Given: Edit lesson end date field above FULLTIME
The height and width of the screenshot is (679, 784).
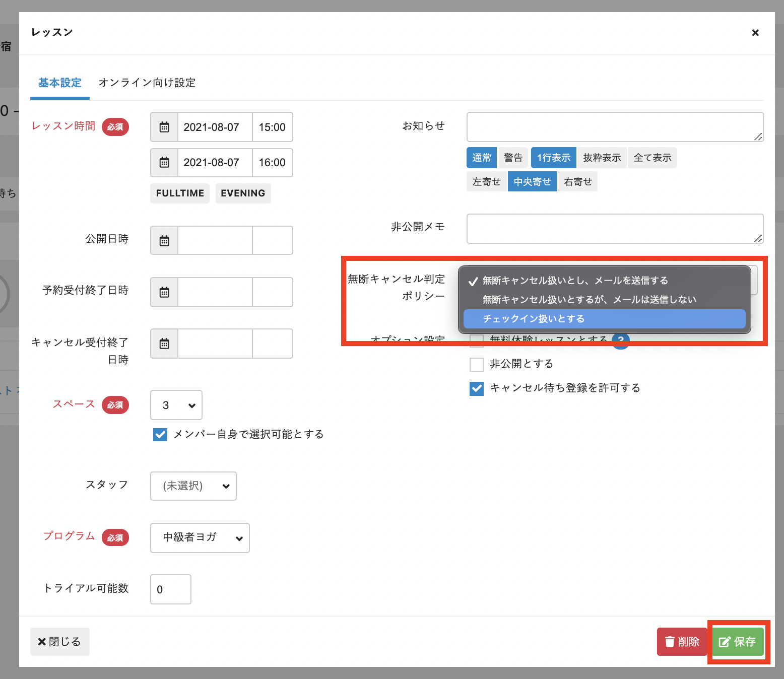Looking at the screenshot, I should click(x=215, y=162).
